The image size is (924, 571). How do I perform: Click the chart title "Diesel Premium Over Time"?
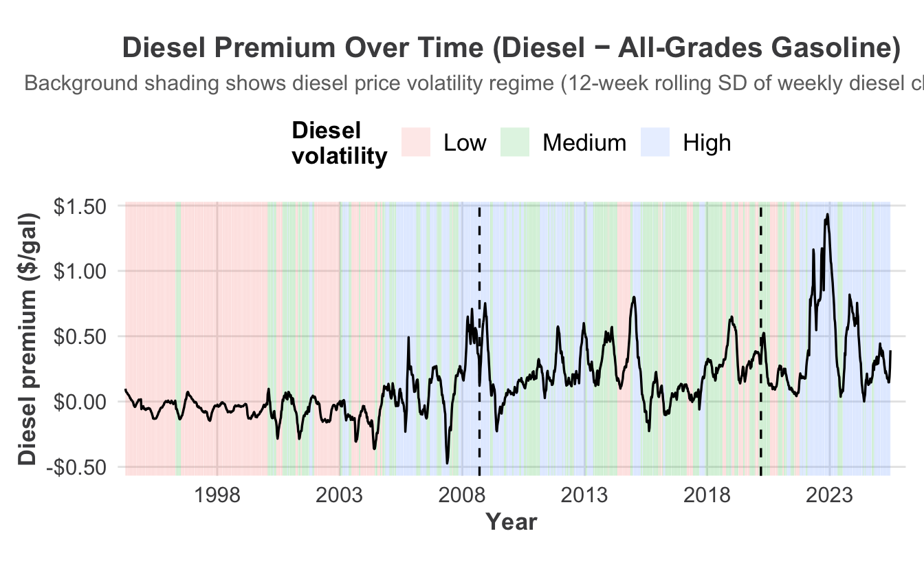click(511, 49)
